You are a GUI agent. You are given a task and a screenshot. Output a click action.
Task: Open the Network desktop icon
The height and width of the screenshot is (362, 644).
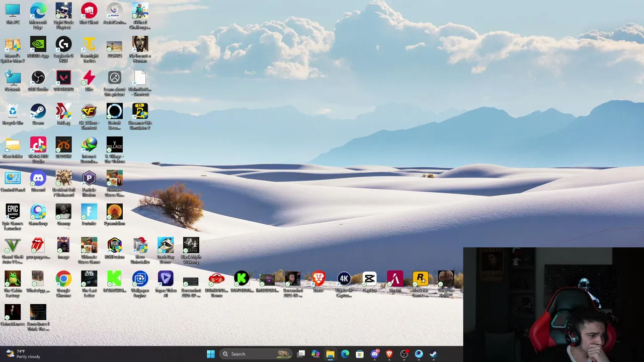coord(13,81)
